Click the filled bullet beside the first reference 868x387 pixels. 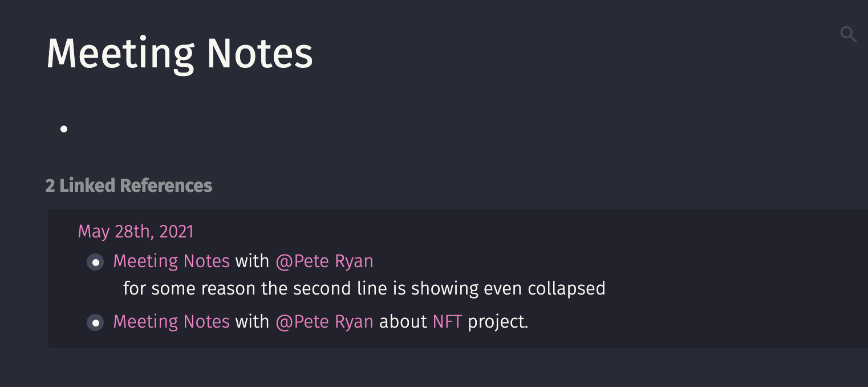[95, 261]
